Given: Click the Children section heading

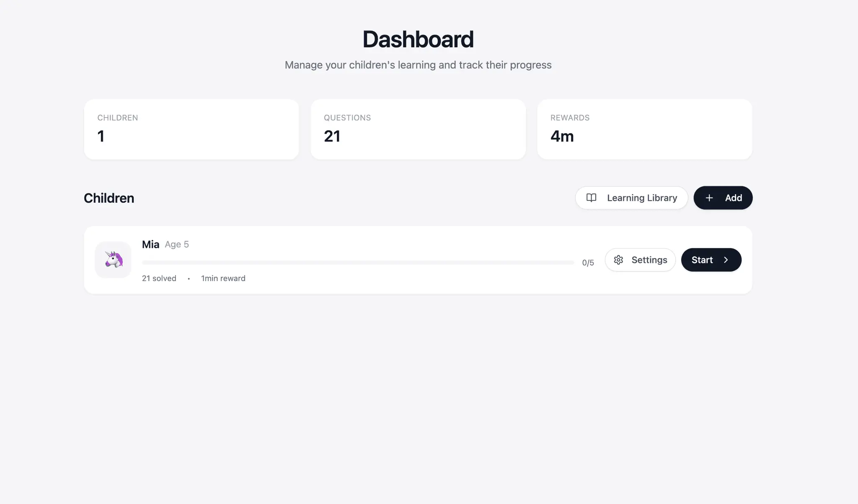Looking at the screenshot, I should coord(109,198).
